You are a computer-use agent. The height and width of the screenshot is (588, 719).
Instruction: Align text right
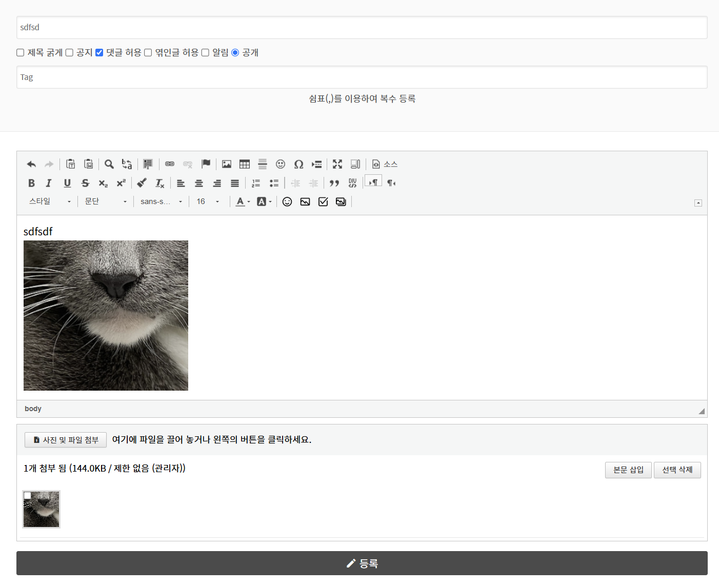[217, 183]
